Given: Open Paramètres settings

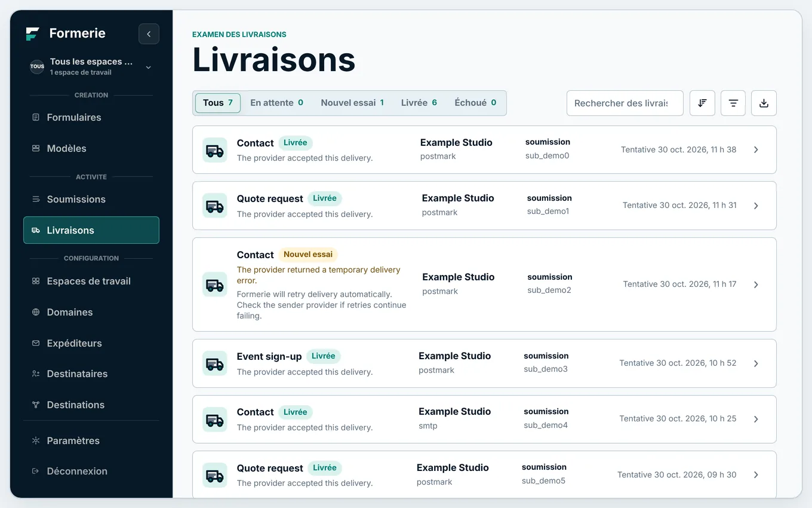Looking at the screenshot, I should [x=91, y=440].
